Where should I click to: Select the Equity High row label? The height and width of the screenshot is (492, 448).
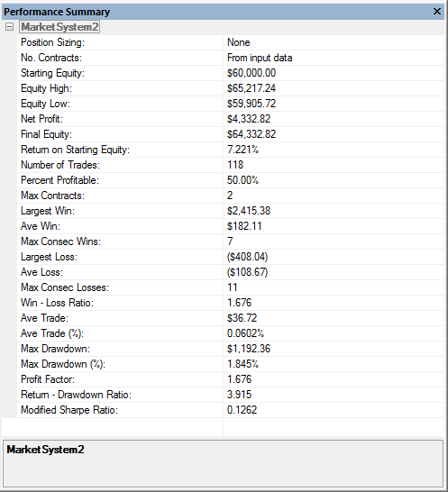(x=46, y=88)
